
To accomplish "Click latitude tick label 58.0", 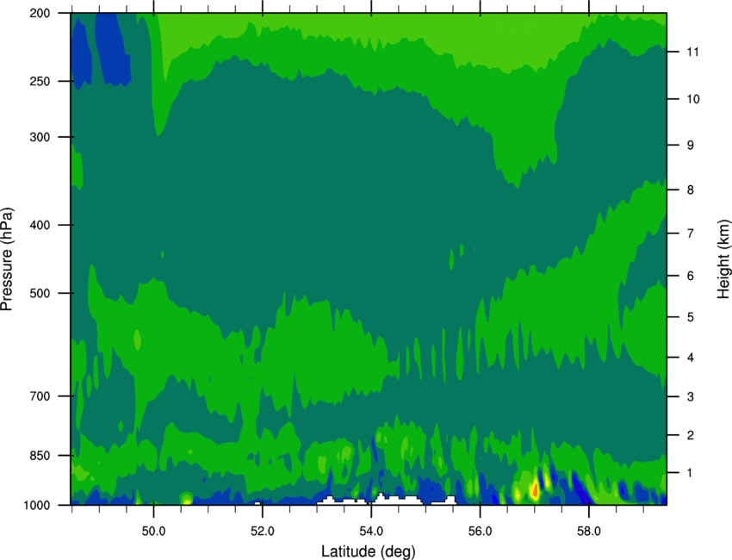I will 589,531.
